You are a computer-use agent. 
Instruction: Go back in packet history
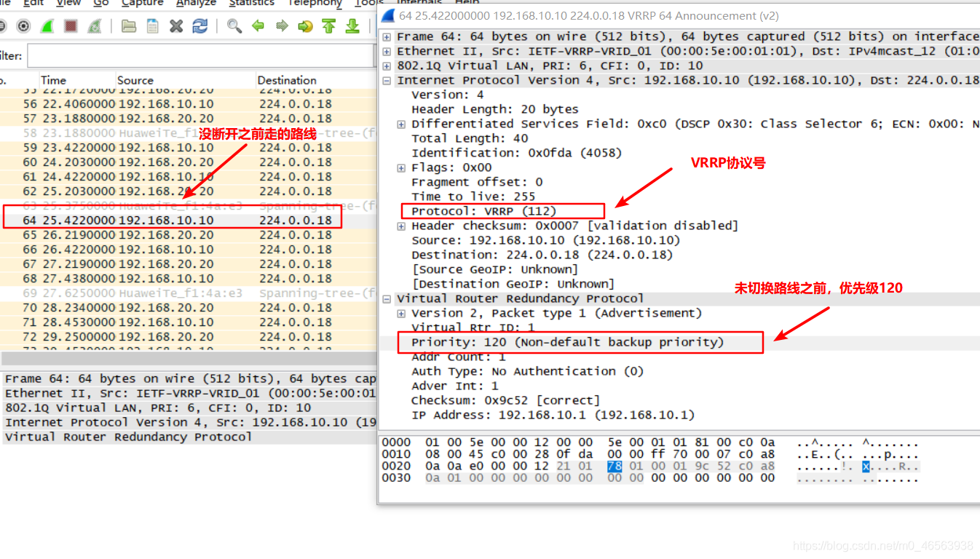coord(258,26)
